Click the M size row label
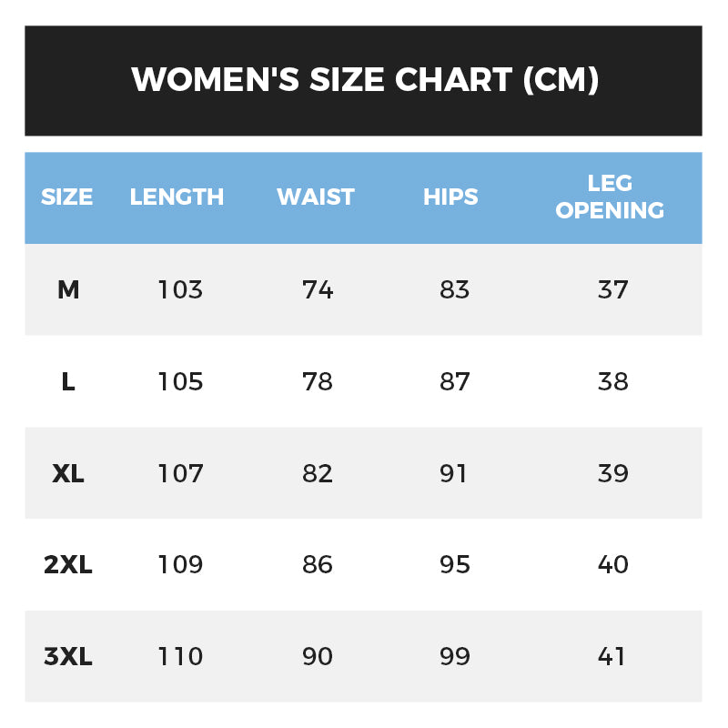Image resolution: width=728 pixels, height=728 pixels. 68,290
